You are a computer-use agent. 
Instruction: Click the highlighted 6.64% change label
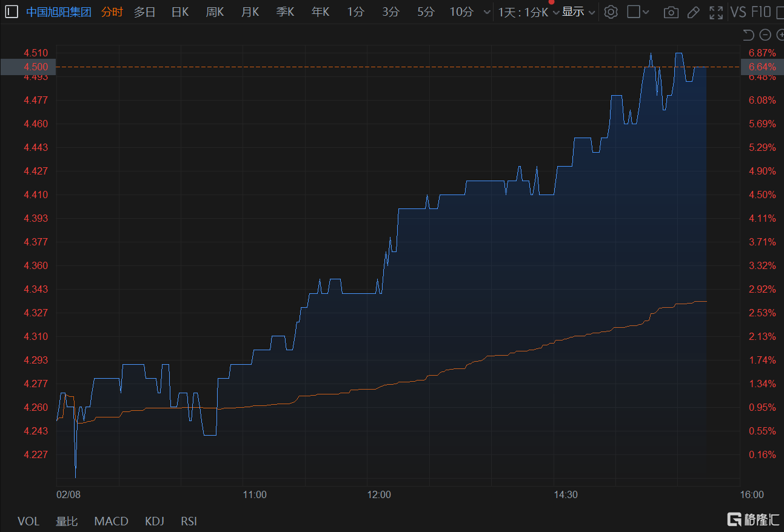(x=762, y=67)
